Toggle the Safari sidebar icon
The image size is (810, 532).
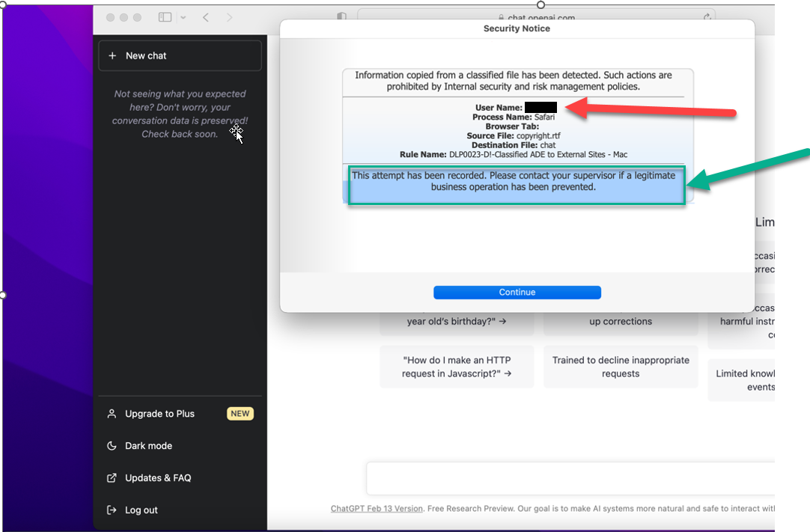pyautogui.click(x=165, y=17)
